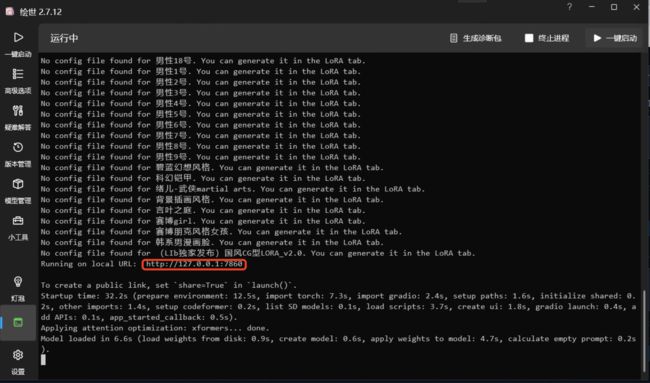Click the 'To create a public link' line

(169, 285)
